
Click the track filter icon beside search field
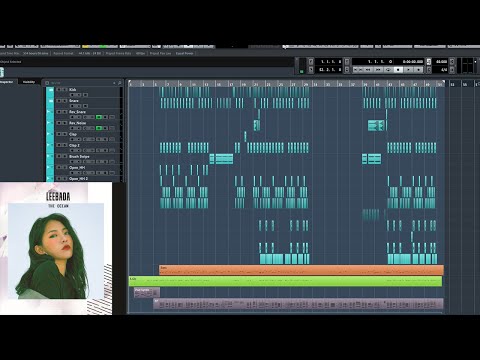tap(47, 83)
